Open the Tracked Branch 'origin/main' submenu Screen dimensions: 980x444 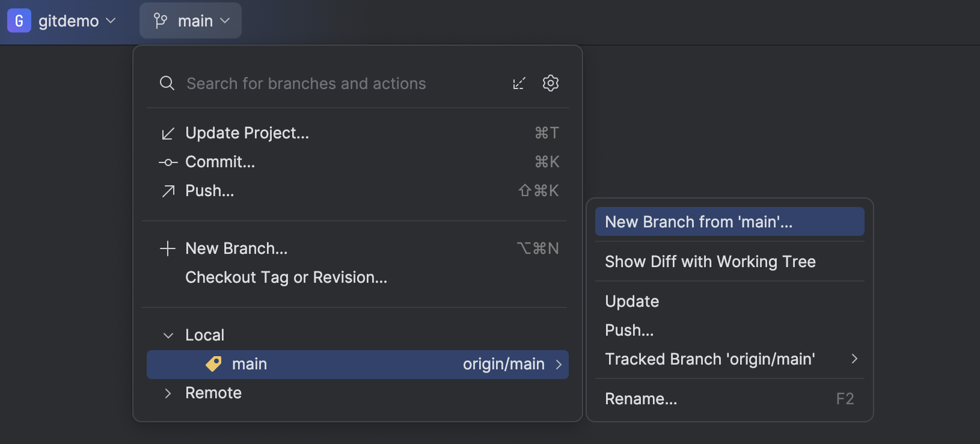pos(709,359)
